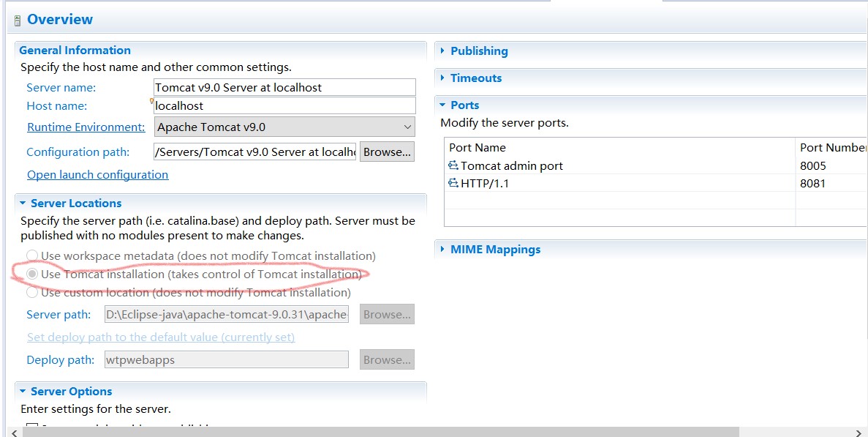
Task: Click the left arrow of horizontal scrollbar
Action: (14, 433)
